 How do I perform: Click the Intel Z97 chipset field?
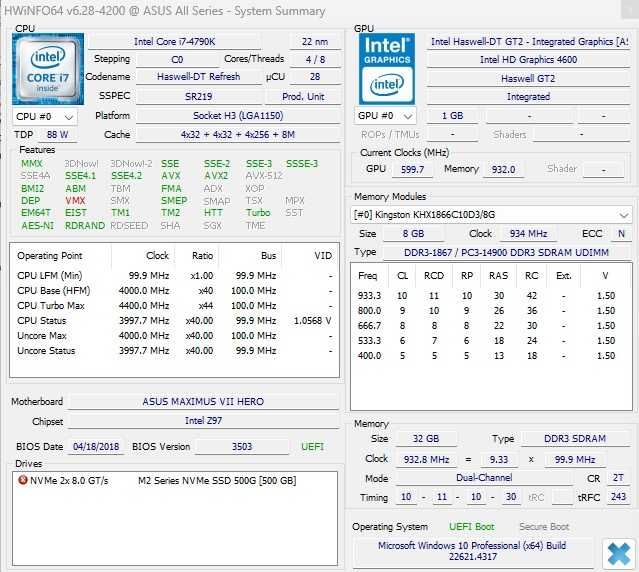pyautogui.click(x=203, y=421)
